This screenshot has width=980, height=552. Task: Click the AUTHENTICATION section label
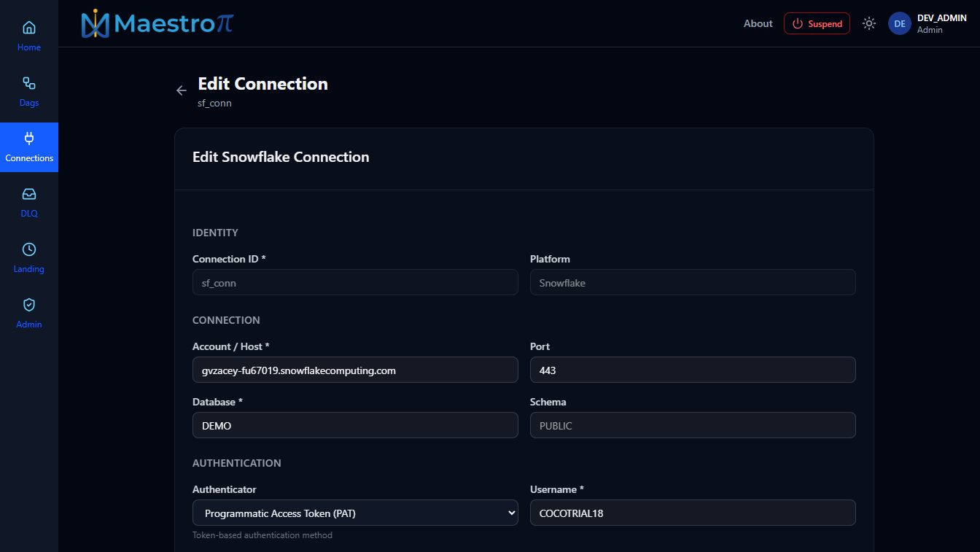[x=237, y=463]
